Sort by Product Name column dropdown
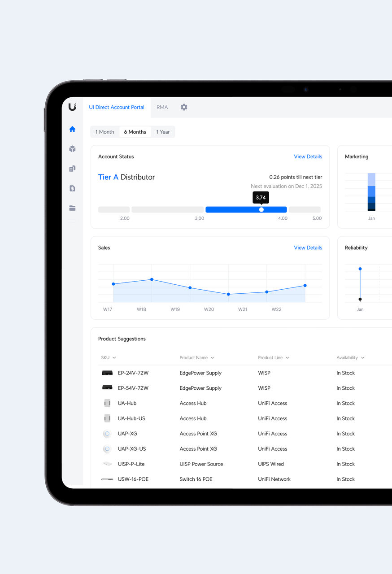 (x=197, y=358)
